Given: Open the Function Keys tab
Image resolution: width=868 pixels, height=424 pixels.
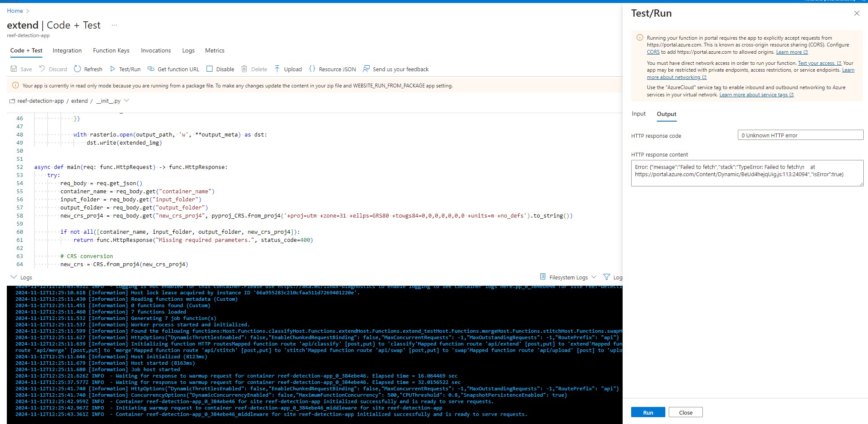Looking at the screenshot, I should click(111, 50).
